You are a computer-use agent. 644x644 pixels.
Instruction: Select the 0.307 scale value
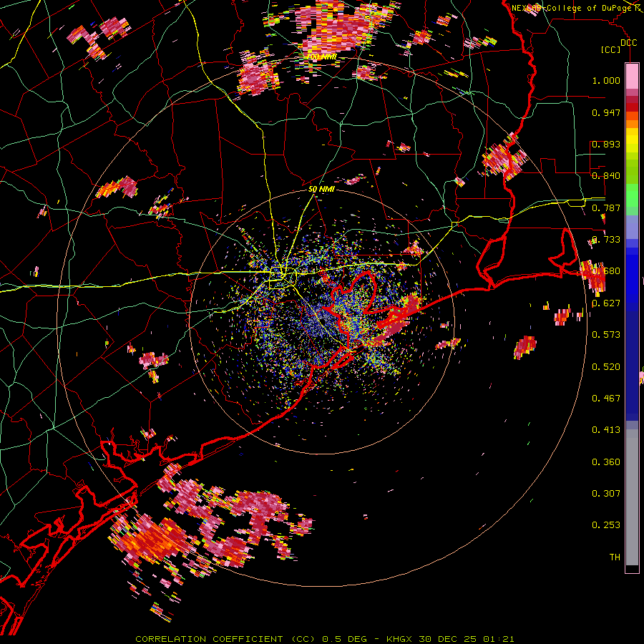click(606, 494)
